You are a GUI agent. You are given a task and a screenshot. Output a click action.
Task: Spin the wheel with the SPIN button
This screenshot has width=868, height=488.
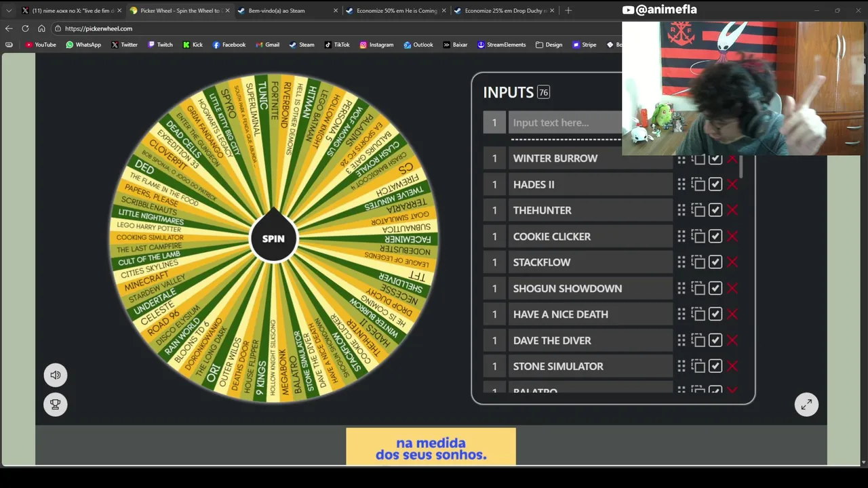coord(273,238)
